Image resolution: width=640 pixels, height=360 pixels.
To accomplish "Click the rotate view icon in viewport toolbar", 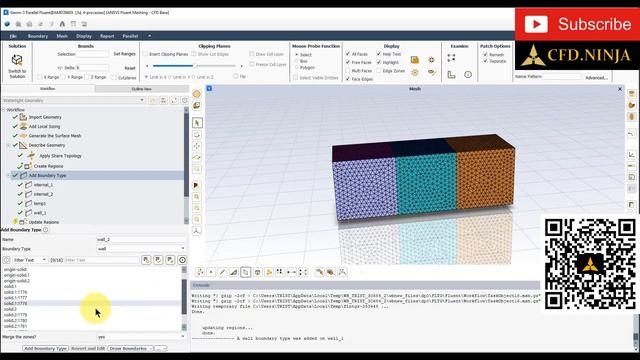I will [x=197, y=135].
